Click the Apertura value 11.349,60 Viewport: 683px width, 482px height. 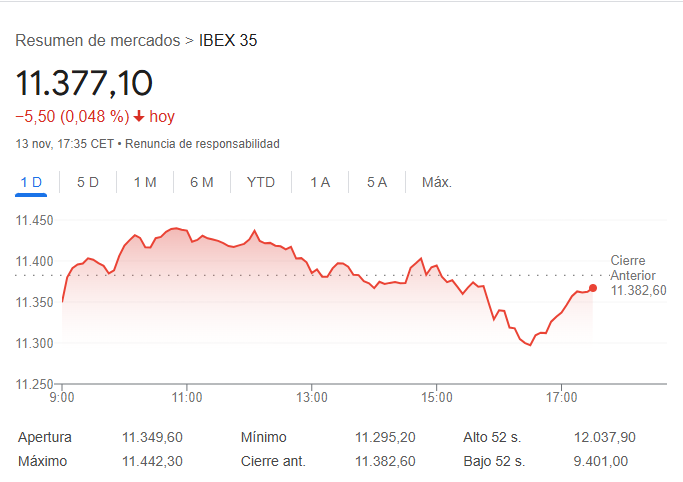(x=152, y=437)
